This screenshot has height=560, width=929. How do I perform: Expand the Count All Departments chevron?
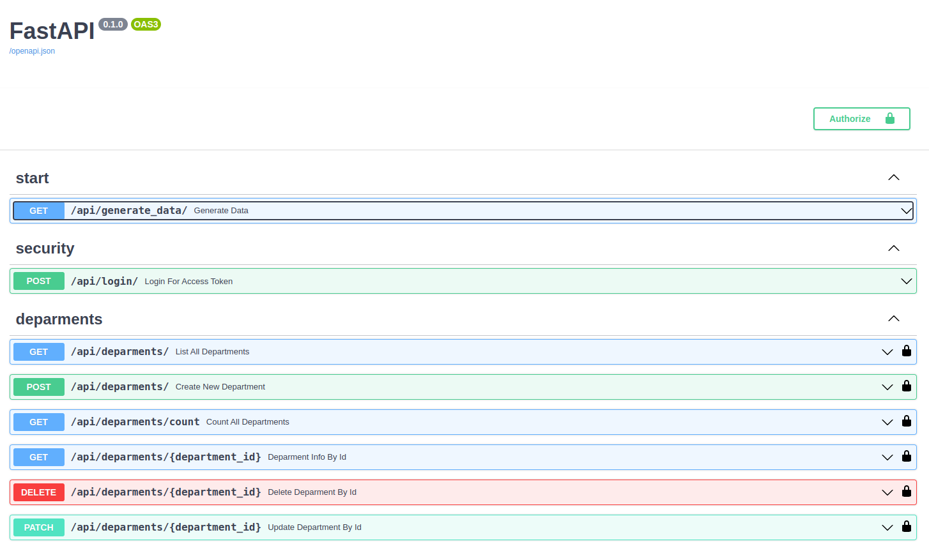coord(887,422)
